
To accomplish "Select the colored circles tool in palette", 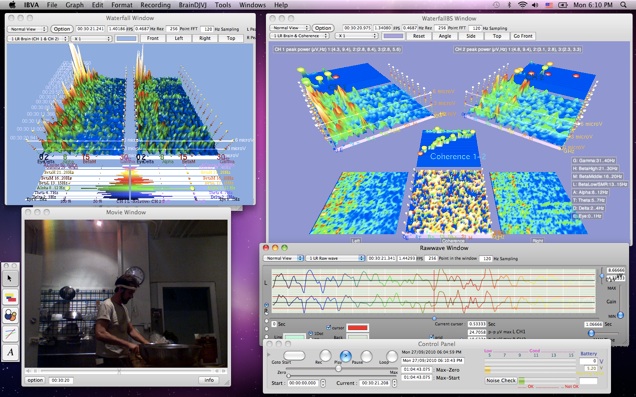I will 10,315.
